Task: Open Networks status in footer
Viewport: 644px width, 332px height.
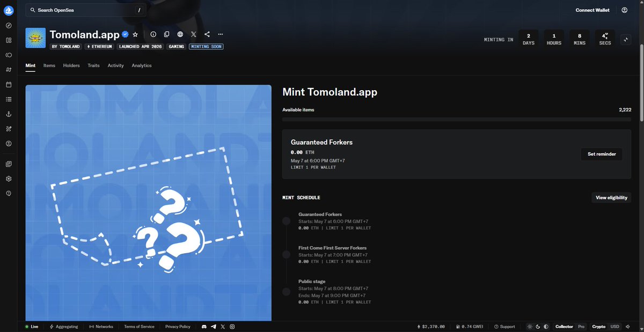Action: click(101, 327)
